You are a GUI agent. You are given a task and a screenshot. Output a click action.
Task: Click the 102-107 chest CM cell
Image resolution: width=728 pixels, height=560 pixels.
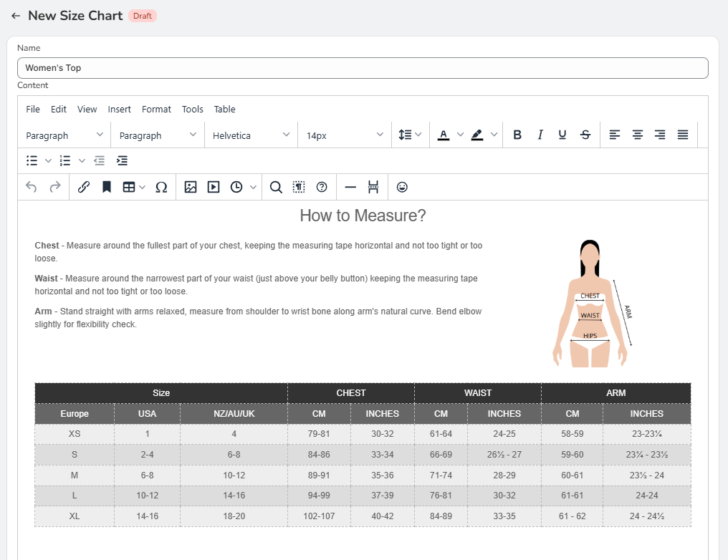[x=319, y=516]
